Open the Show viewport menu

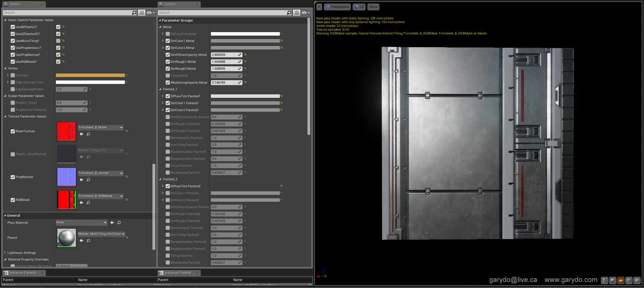373,7
